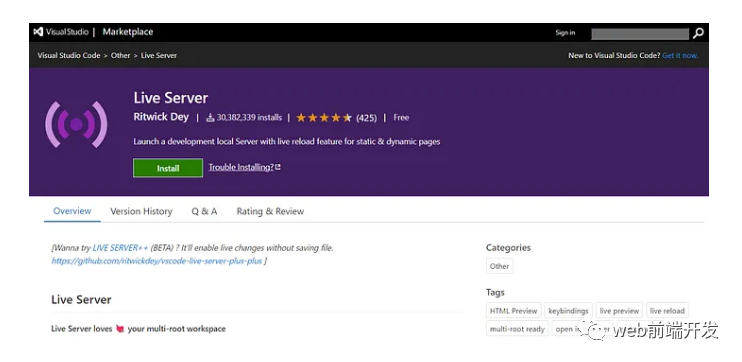Image resolution: width=742 pixels, height=362 pixels.
Task: Open the vscode-live-server-plus-plus GitHub URL
Action: click(157, 261)
